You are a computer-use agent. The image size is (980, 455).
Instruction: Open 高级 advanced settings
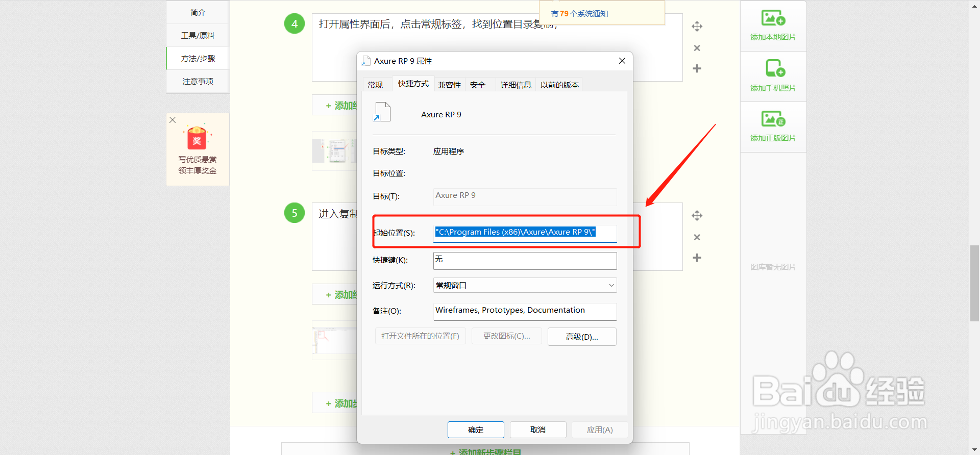pos(582,337)
